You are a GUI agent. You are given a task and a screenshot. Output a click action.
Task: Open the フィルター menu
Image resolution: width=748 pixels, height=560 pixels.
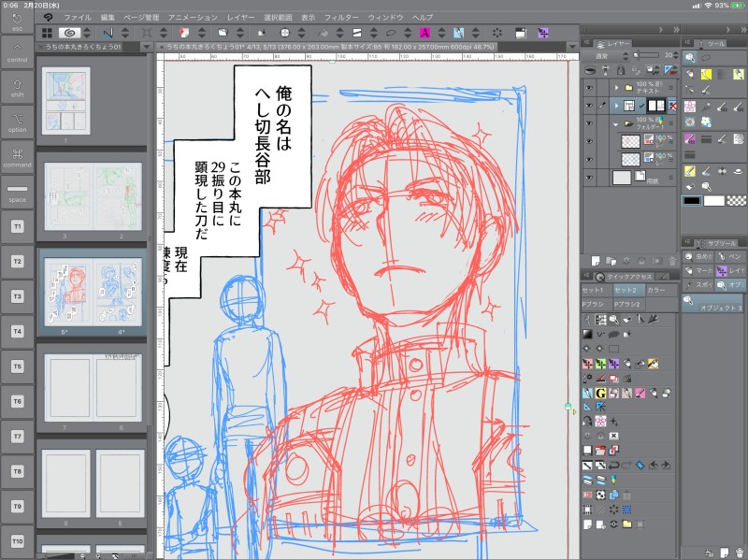(x=341, y=18)
